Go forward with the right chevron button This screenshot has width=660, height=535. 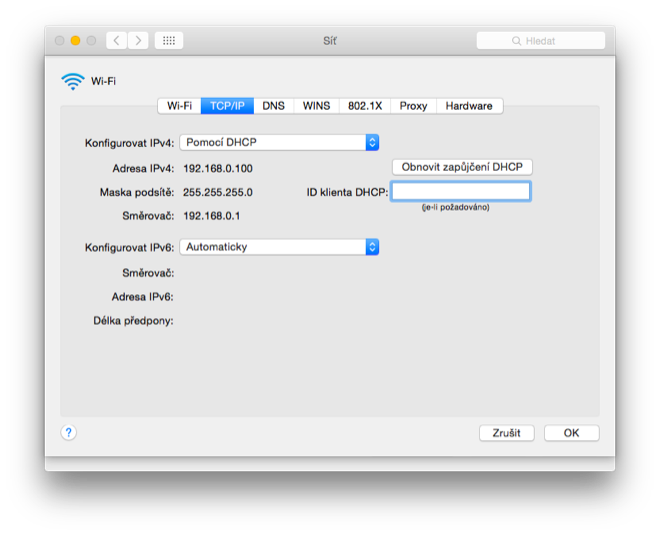(138, 41)
